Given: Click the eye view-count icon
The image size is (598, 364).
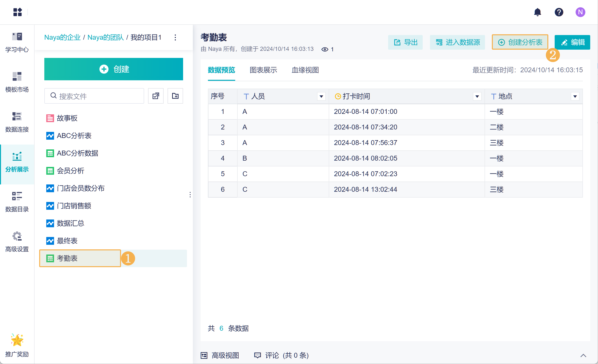Looking at the screenshot, I should click(325, 49).
